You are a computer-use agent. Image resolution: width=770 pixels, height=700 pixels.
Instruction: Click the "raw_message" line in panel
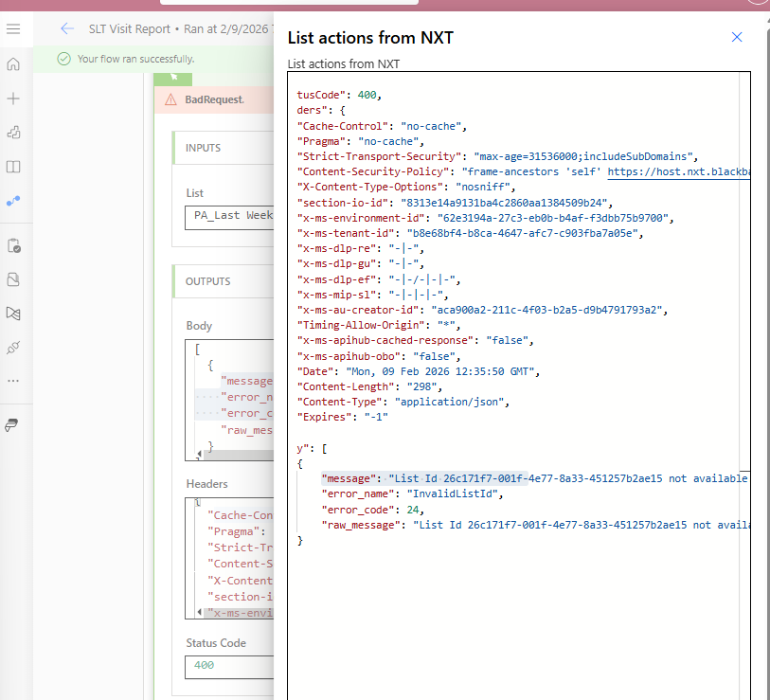pos(535,525)
